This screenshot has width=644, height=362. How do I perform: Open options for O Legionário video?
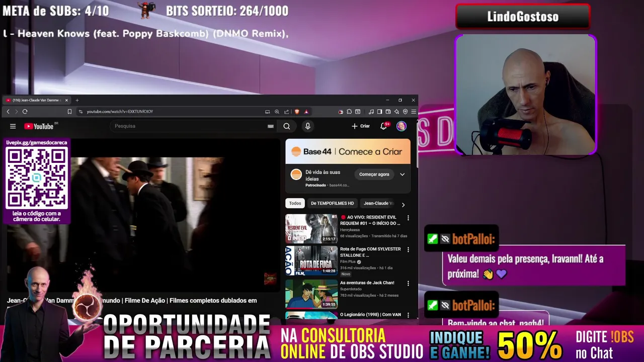pyautogui.click(x=408, y=315)
